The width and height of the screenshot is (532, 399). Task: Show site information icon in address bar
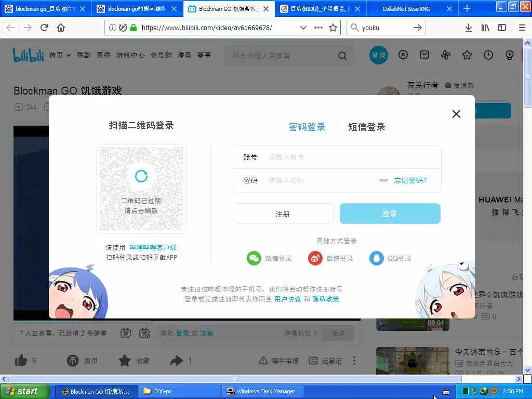pos(113,28)
